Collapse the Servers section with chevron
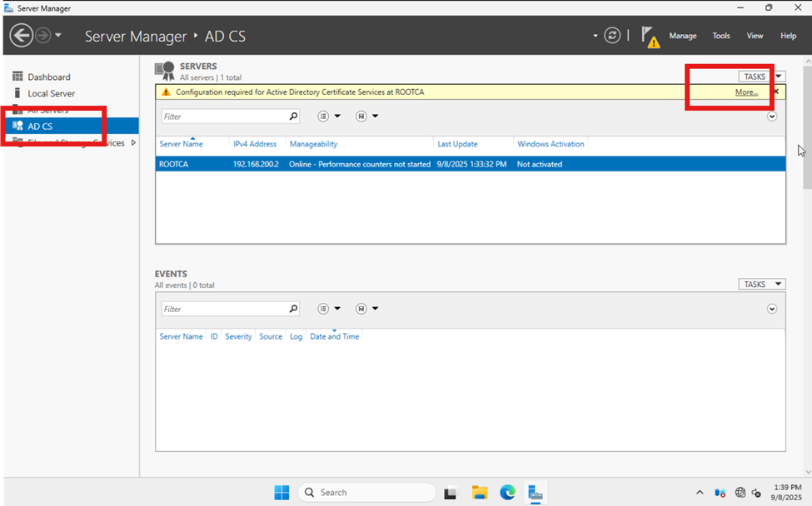Image resolution: width=812 pixels, height=506 pixels. pyautogui.click(x=772, y=117)
